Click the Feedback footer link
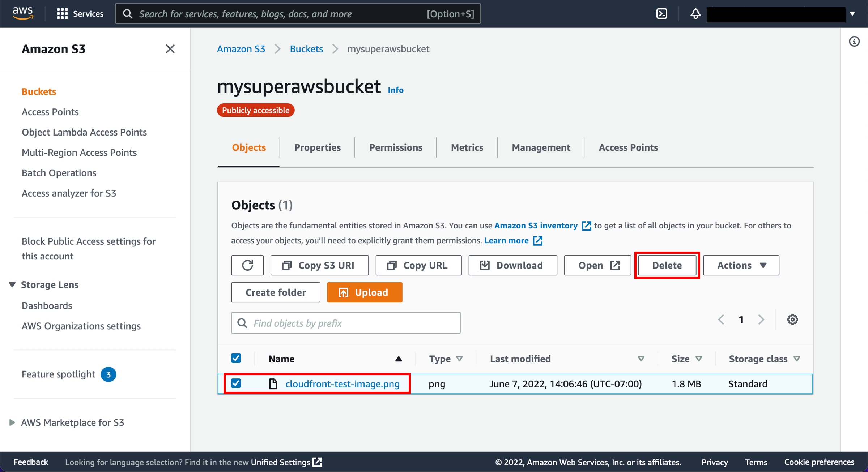 click(x=31, y=462)
